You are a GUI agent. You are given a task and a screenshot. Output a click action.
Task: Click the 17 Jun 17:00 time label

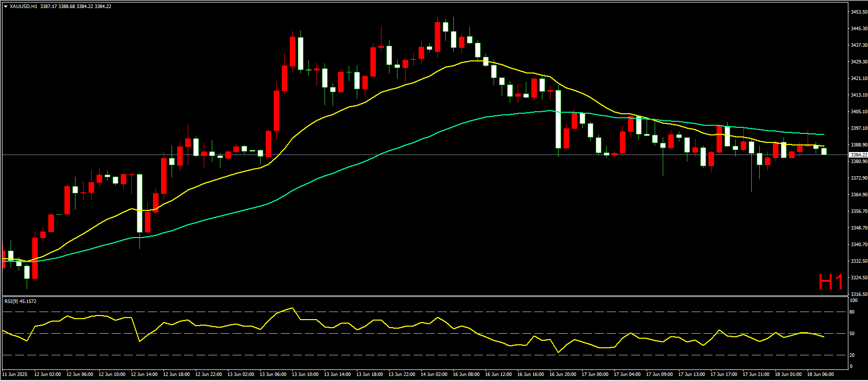[724, 374]
